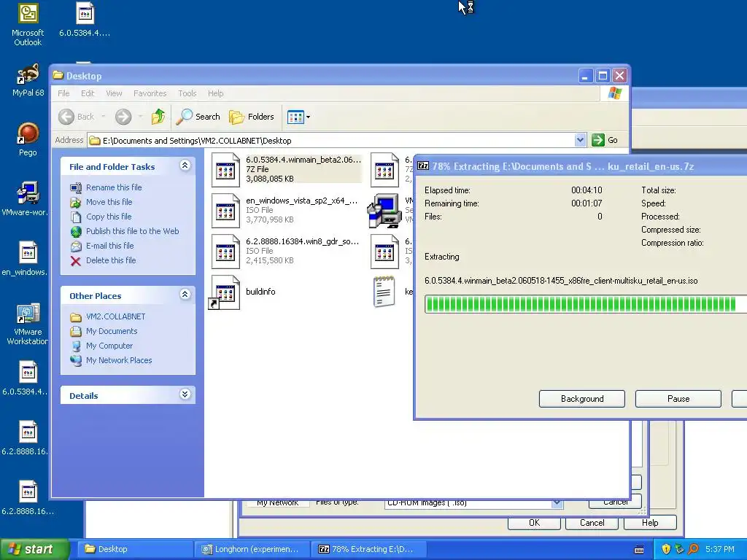747x560 pixels.
Task: Click the security shield tray icon
Action: 666,549
